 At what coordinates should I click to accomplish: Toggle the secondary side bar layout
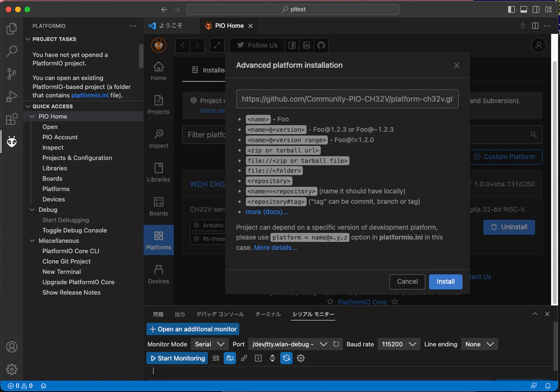click(x=536, y=9)
